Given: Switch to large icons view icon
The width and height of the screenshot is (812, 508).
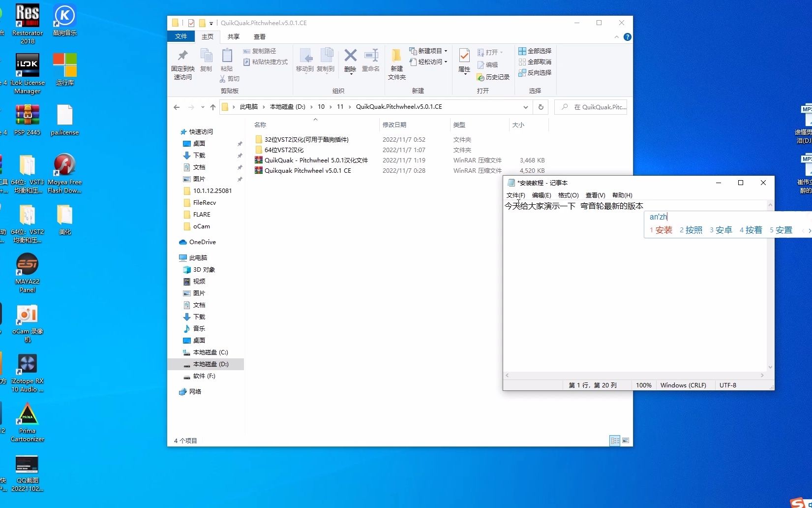Looking at the screenshot, I should point(626,441).
